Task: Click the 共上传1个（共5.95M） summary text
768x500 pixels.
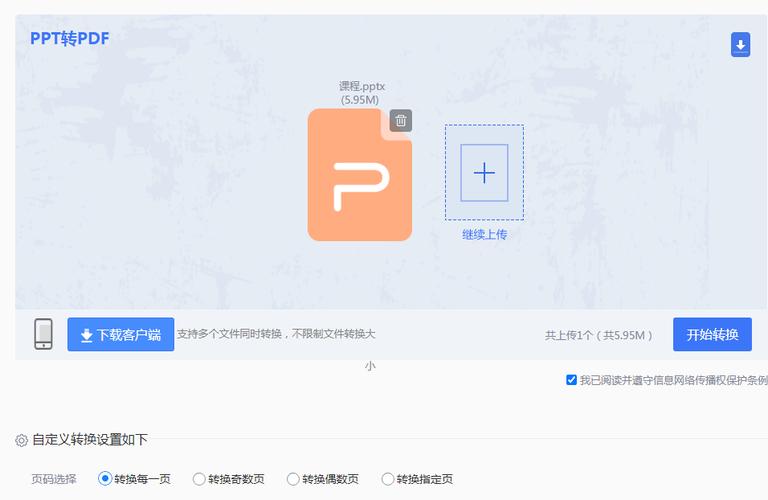Action: 599,335
